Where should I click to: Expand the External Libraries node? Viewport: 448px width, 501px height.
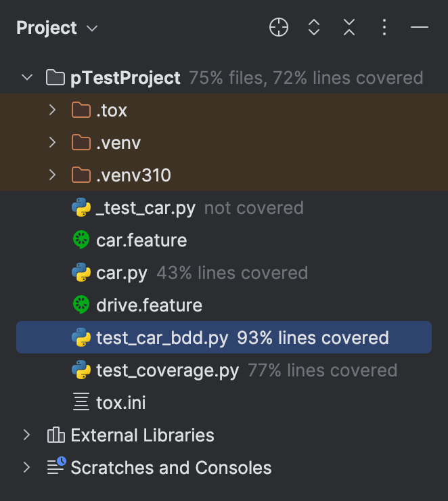(27, 435)
